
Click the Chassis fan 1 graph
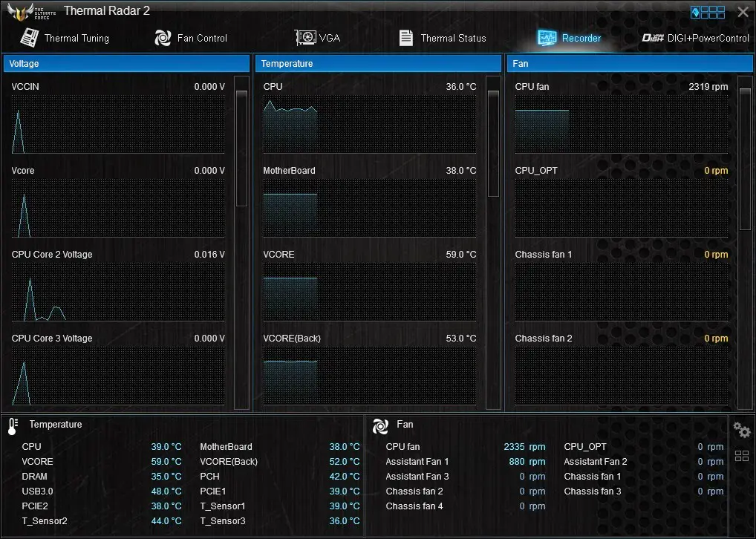[622, 293]
